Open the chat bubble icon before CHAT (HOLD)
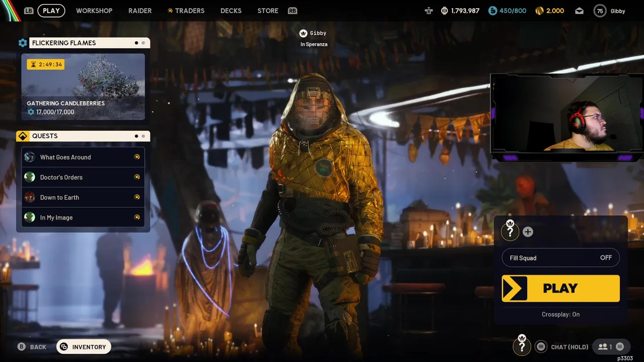 click(541, 346)
